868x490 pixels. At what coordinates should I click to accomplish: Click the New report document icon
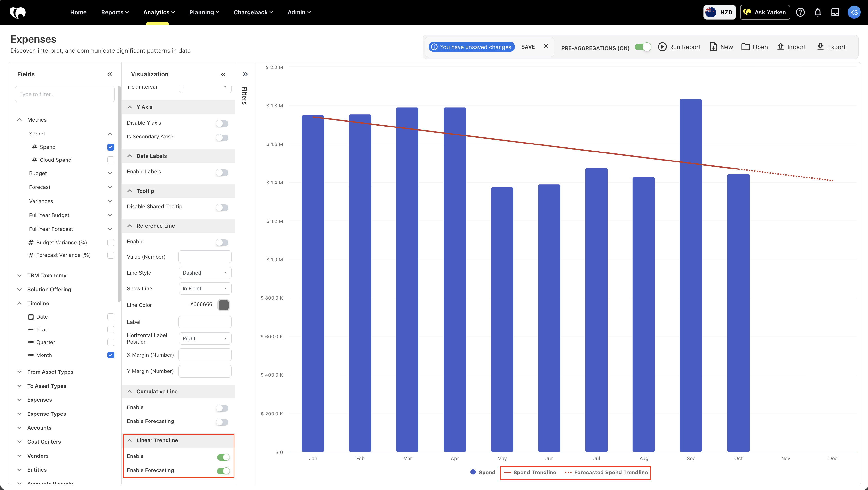(713, 47)
